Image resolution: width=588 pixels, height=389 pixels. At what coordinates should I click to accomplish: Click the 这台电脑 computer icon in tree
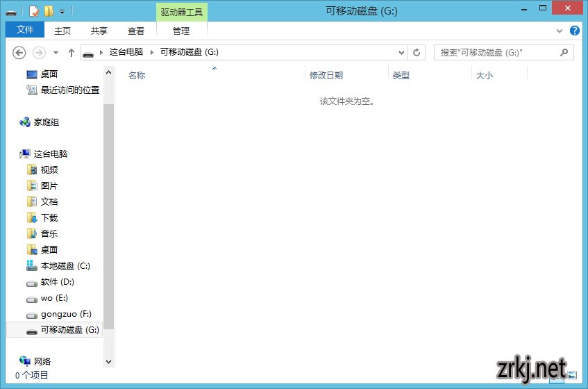pos(25,154)
